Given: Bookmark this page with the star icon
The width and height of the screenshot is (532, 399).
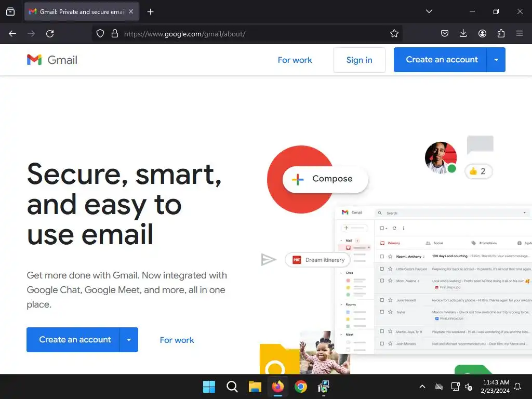Looking at the screenshot, I should pyautogui.click(x=394, y=33).
